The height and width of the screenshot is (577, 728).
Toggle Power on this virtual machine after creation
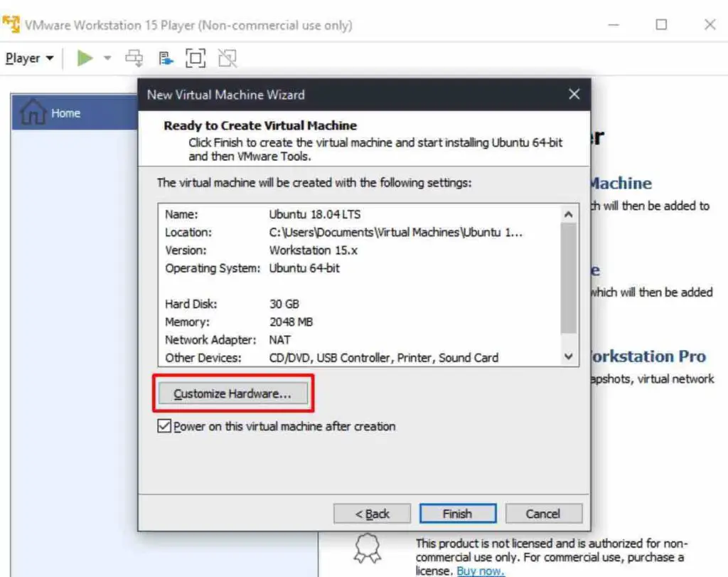(164, 425)
